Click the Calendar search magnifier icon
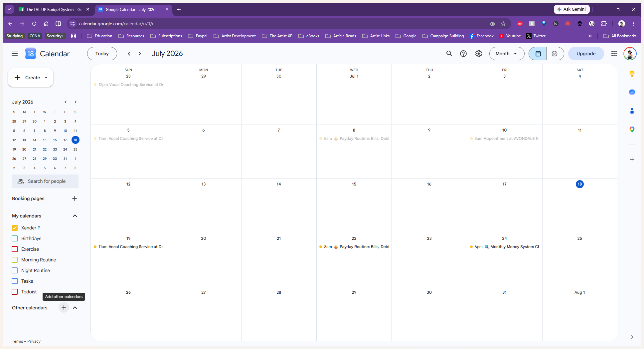 (x=449, y=54)
